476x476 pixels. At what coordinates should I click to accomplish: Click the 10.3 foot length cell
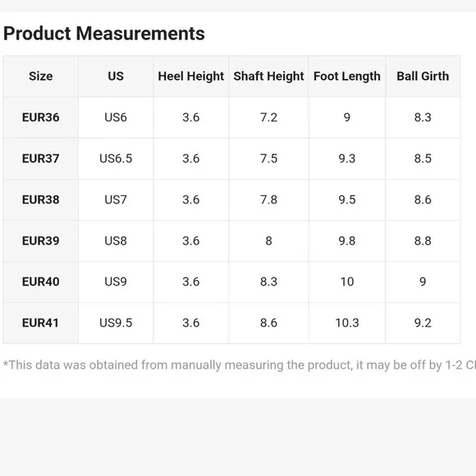[x=347, y=323]
